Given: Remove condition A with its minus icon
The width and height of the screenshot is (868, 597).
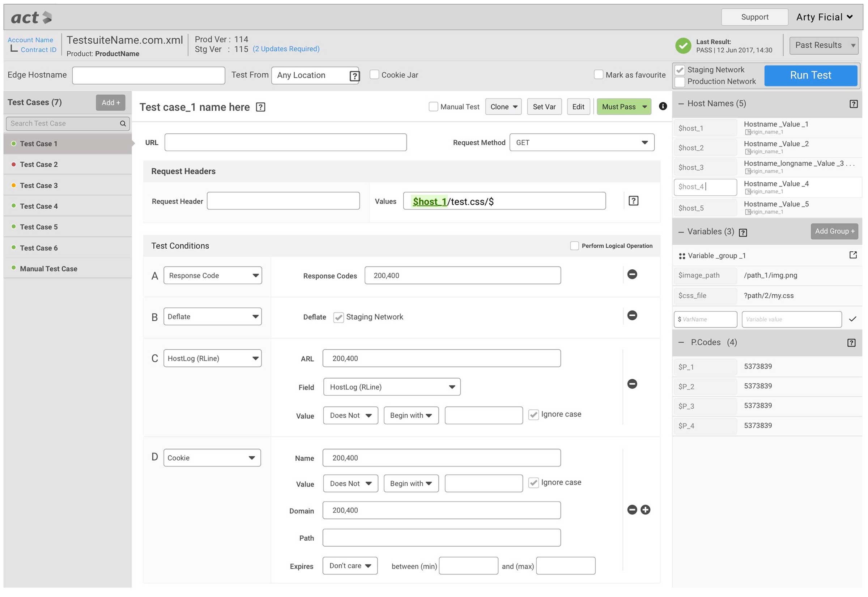Looking at the screenshot, I should 632,274.
